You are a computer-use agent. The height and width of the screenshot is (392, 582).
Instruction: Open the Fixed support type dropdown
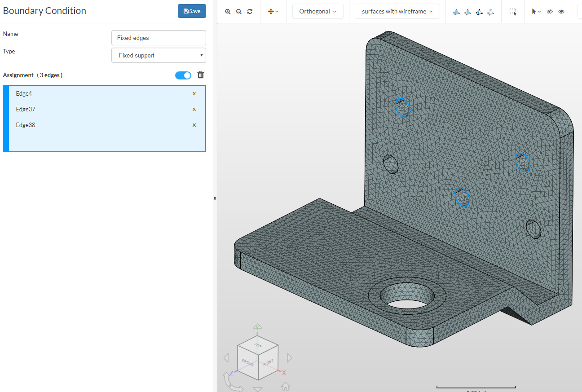click(x=158, y=55)
